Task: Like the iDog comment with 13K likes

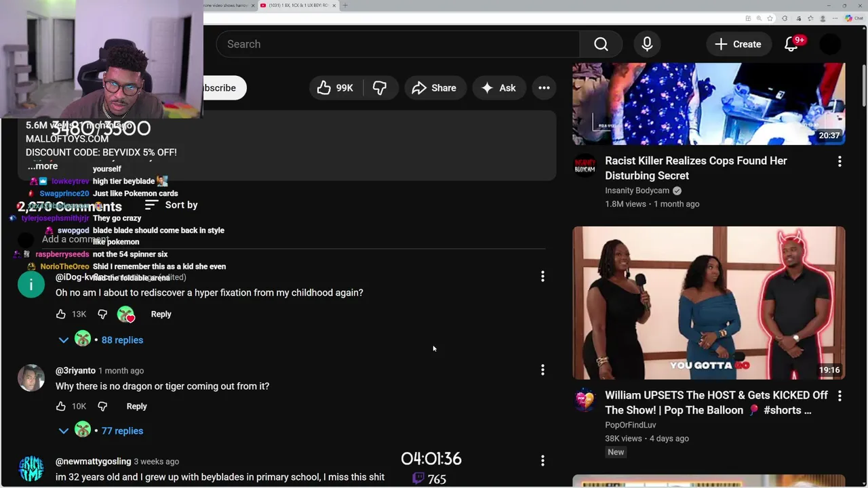Action: pyautogui.click(x=61, y=314)
